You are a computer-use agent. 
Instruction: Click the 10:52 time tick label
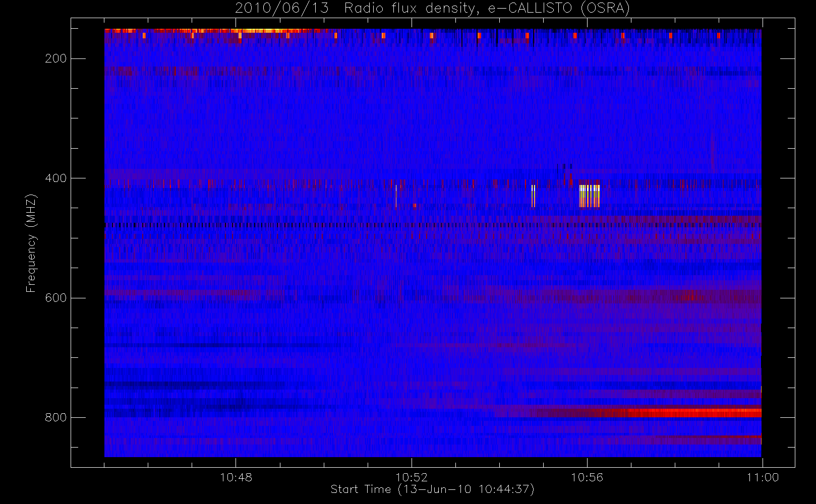coord(412,477)
